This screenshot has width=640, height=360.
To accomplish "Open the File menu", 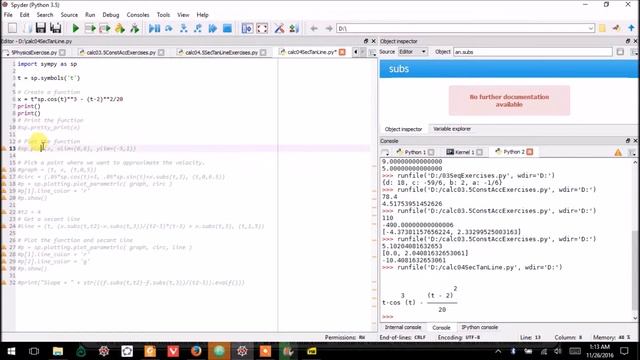I will (8, 15).
